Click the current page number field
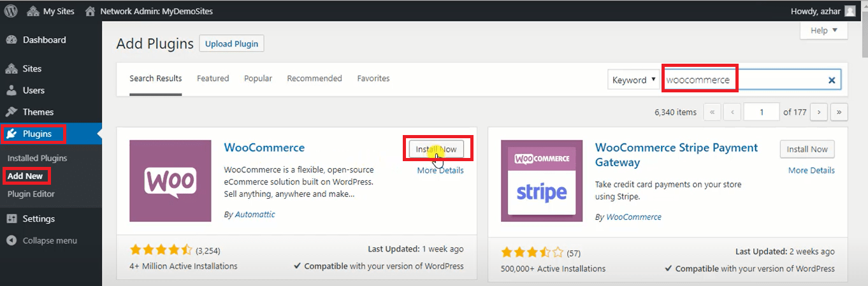The width and height of the screenshot is (868, 286). point(762,112)
